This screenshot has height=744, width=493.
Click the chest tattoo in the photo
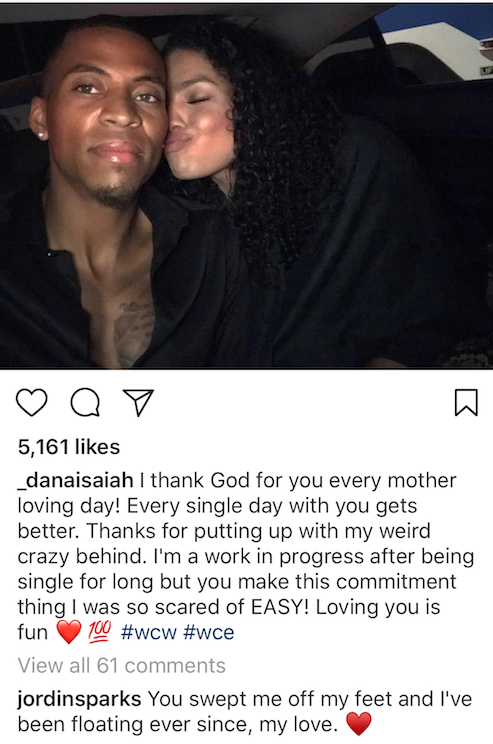(x=134, y=327)
